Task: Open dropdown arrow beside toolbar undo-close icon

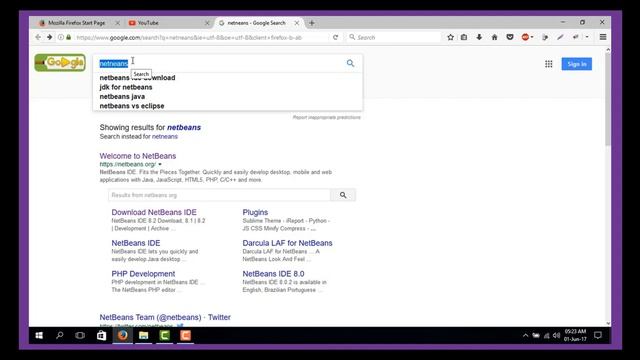Action: coord(587,37)
